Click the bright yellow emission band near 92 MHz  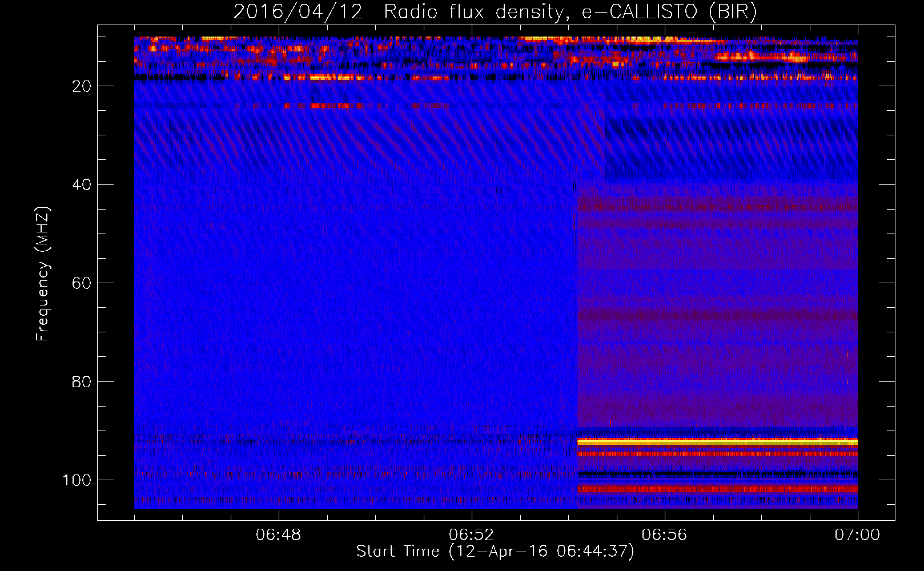[x=717, y=442]
